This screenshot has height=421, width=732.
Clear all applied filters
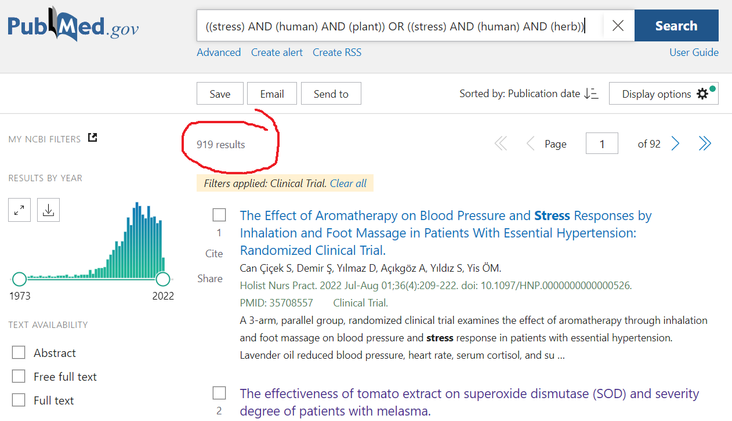tap(348, 183)
